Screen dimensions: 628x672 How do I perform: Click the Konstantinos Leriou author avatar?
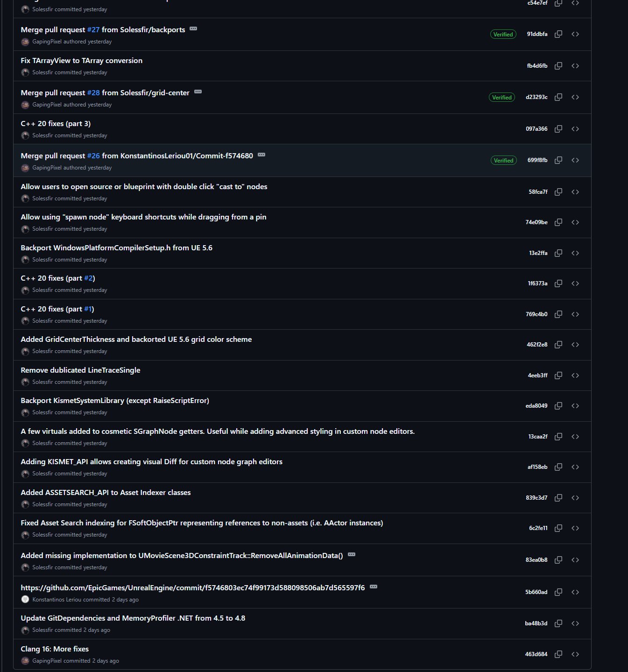[25, 599]
